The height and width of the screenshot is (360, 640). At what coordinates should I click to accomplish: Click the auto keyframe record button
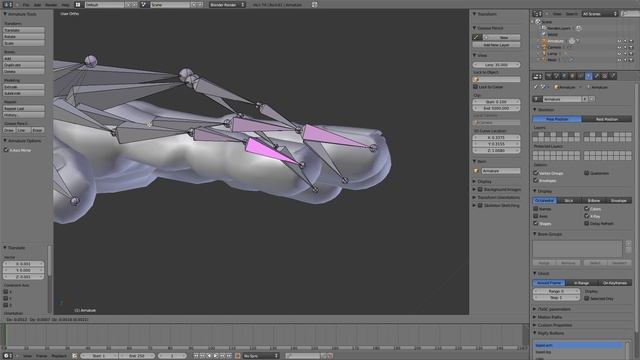(x=237, y=356)
